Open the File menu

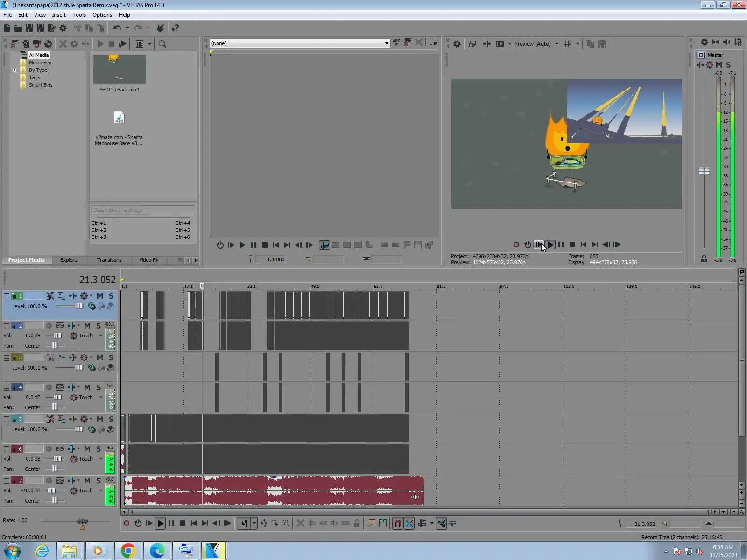pyautogui.click(x=7, y=15)
